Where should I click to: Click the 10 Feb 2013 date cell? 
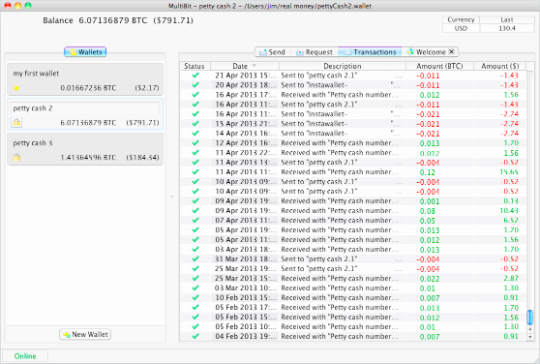point(246,298)
